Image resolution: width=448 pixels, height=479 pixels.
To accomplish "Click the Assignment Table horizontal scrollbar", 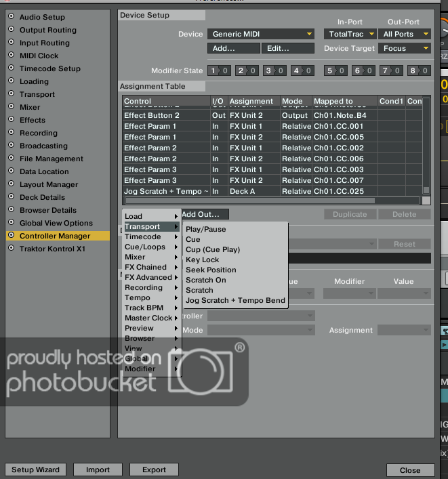I will [250, 201].
